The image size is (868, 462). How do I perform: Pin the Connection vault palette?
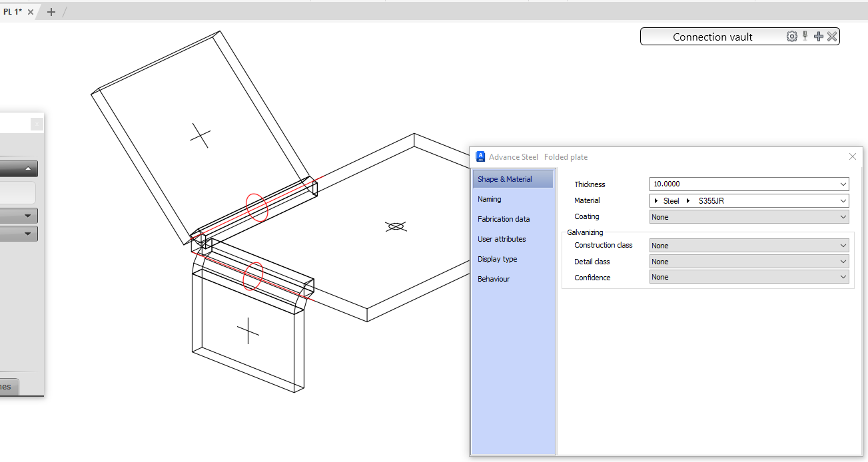[805, 36]
